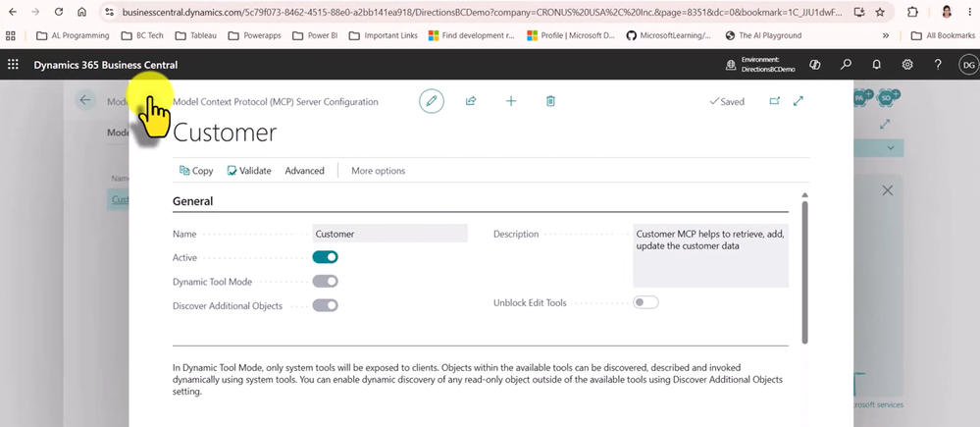The width and height of the screenshot is (980, 427).
Task: Click the Description text box
Action: tap(710, 255)
